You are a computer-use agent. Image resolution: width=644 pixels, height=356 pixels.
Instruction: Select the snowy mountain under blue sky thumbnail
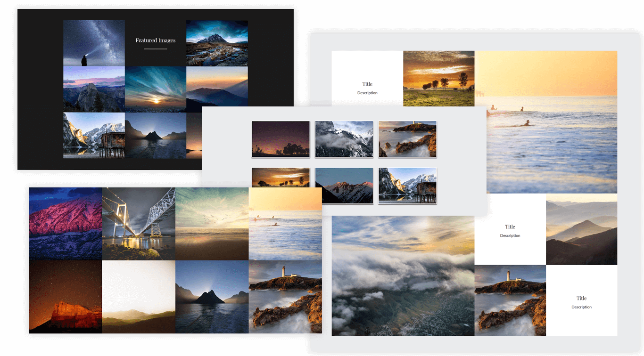click(217, 42)
